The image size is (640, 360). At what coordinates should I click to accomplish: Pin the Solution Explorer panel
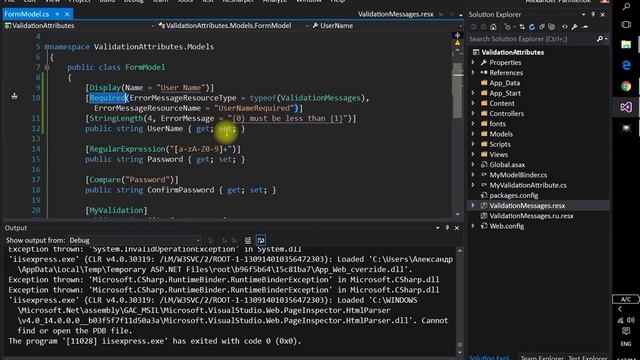593,14
